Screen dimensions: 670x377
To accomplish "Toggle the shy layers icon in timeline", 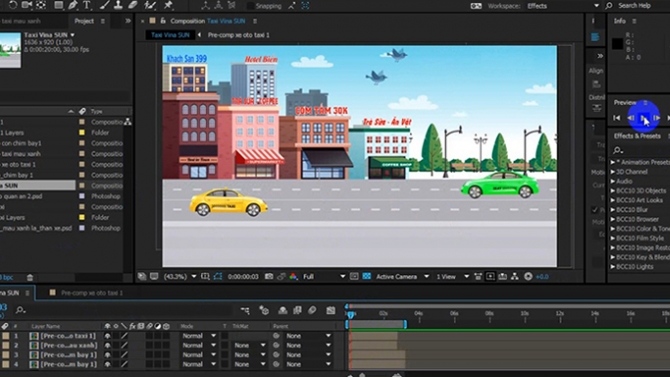I will click(282, 310).
